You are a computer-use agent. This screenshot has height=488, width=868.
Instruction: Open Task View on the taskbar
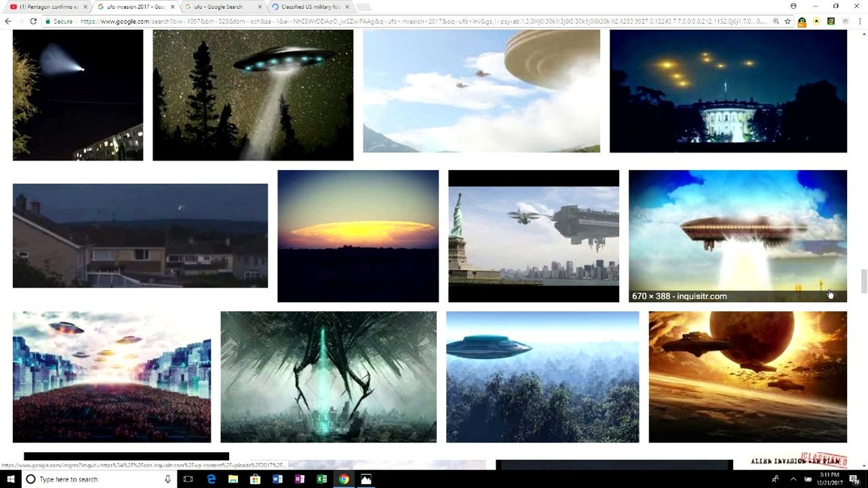(x=188, y=479)
